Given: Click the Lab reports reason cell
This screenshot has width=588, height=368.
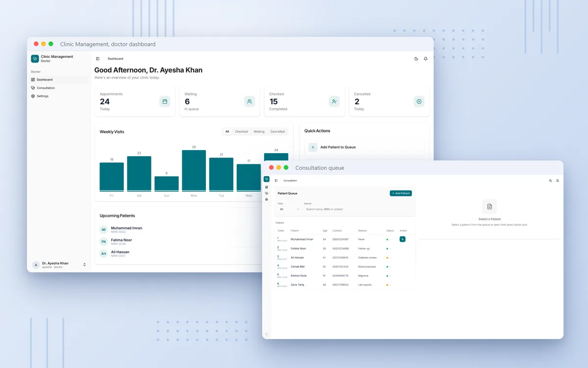Looking at the screenshot, I should pyautogui.click(x=365, y=285).
